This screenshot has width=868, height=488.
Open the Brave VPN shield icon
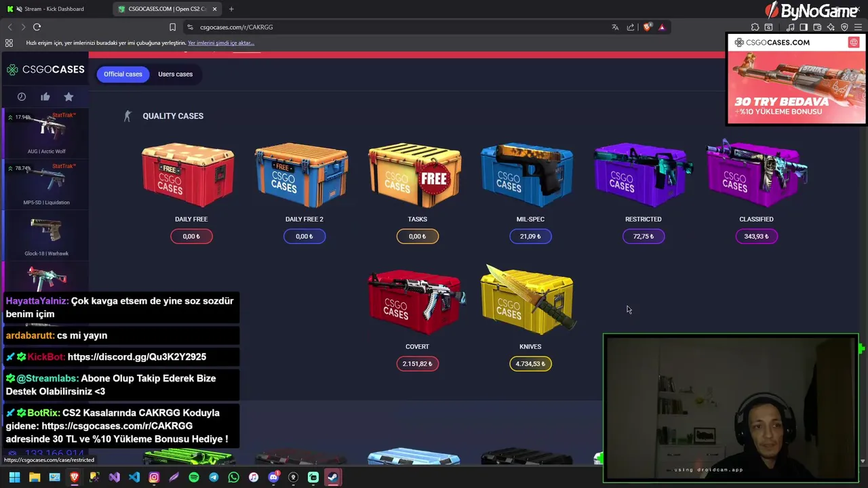pyautogui.click(x=844, y=27)
